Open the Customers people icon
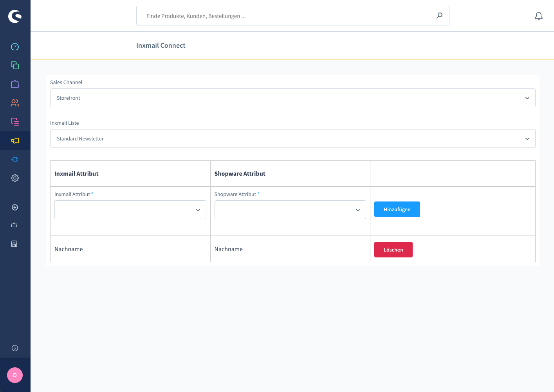The width and height of the screenshot is (554, 392). pyautogui.click(x=15, y=103)
